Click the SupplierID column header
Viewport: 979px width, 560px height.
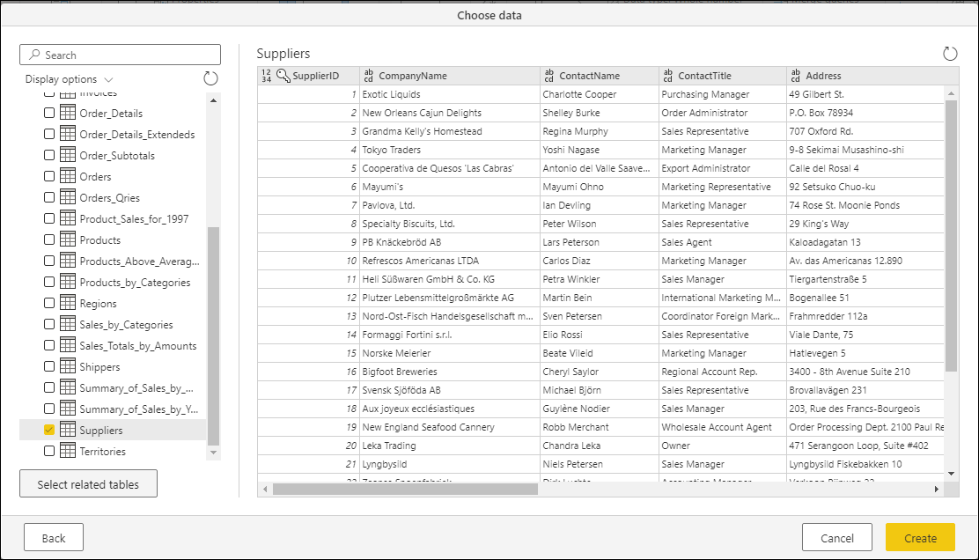click(308, 76)
